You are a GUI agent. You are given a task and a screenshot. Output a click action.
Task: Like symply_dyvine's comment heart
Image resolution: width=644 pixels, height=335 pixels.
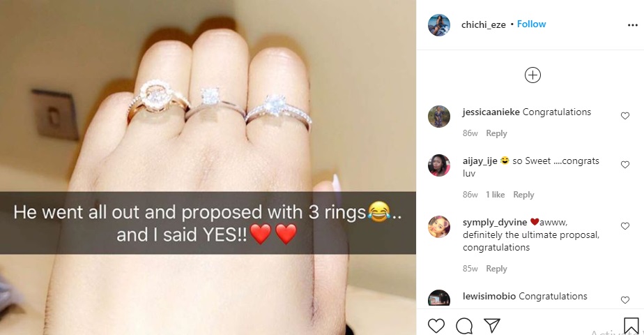click(x=625, y=226)
